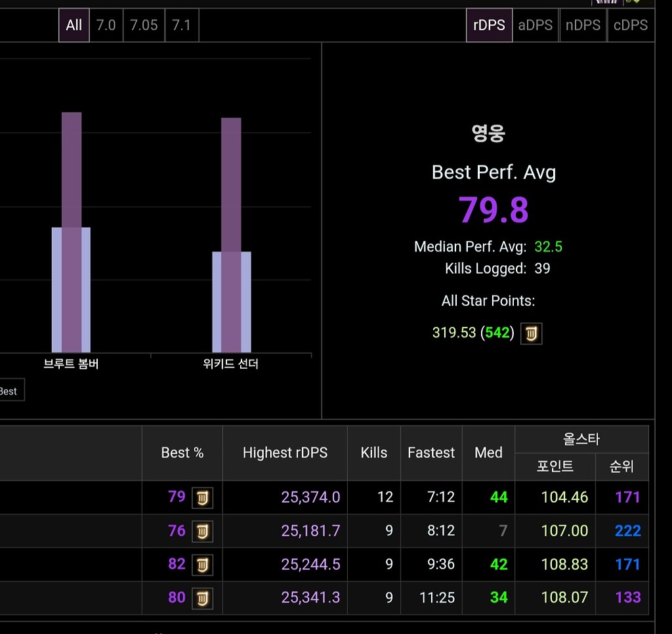Click the kills count 12

point(385,497)
